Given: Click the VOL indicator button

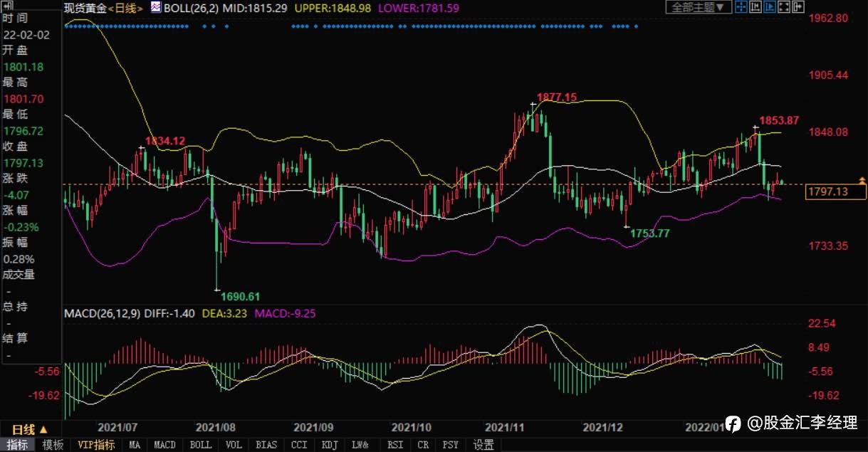Looking at the screenshot, I should (233, 445).
